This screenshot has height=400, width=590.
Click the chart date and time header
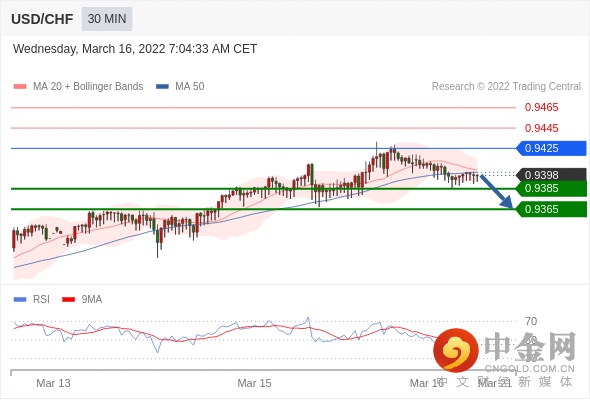click(x=135, y=49)
